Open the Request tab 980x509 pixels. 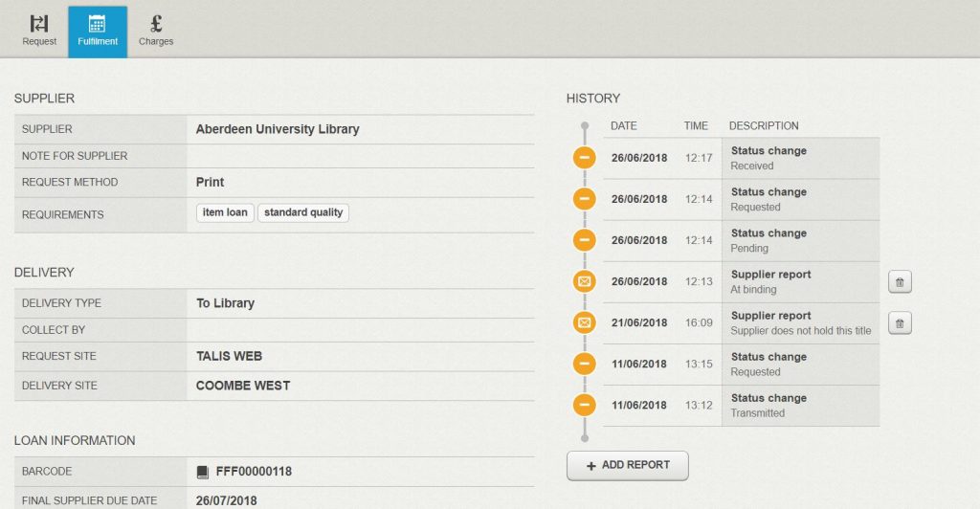pyautogui.click(x=39, y=31)
